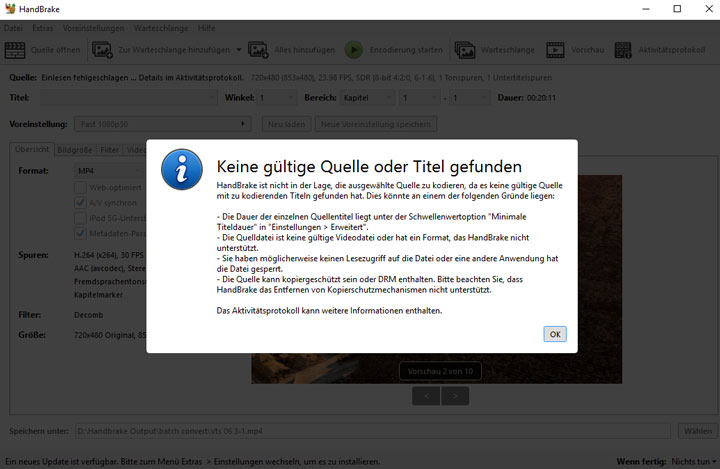
Task: Switch to the Übersicht tab
Action: click(32, 149)
